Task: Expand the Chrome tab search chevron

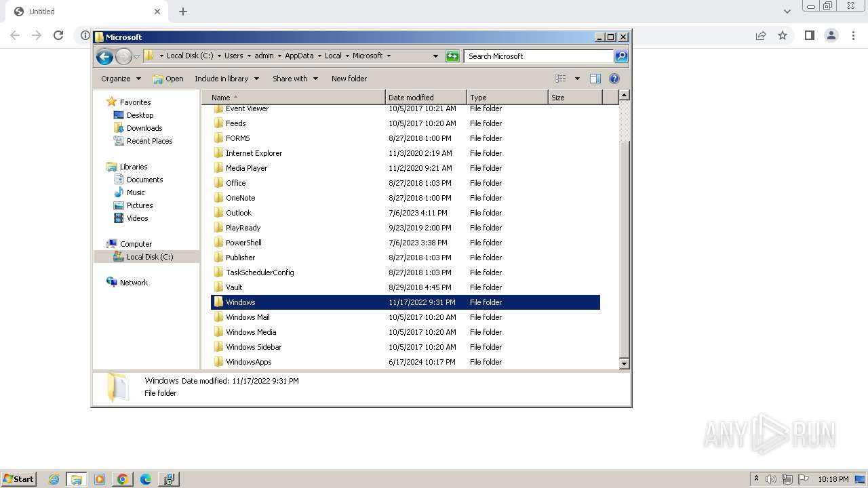Action: point(787,12)
